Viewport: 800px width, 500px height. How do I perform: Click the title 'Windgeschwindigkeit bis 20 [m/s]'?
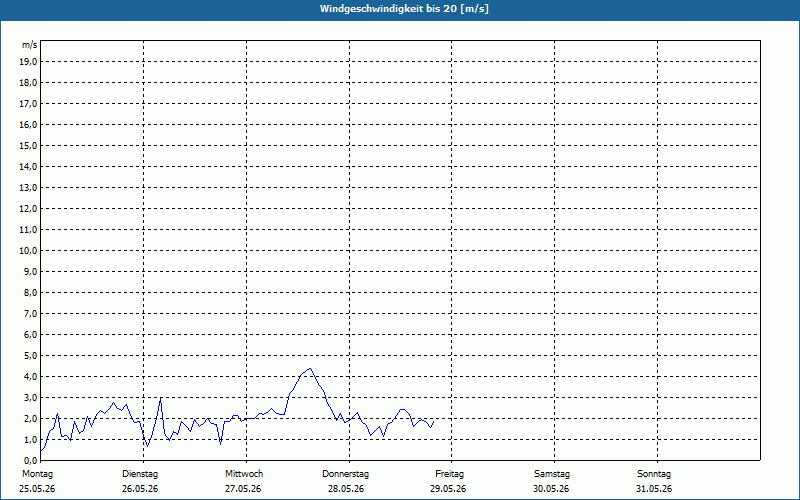click(x=404, y=9)
